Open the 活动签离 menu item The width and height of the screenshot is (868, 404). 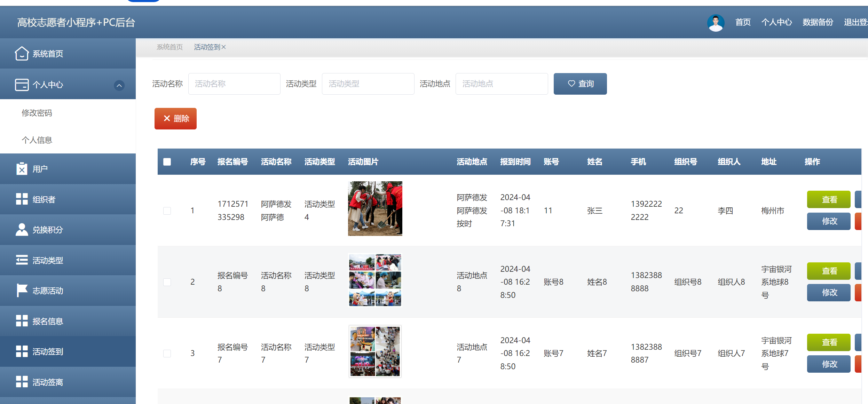[68, 382]
